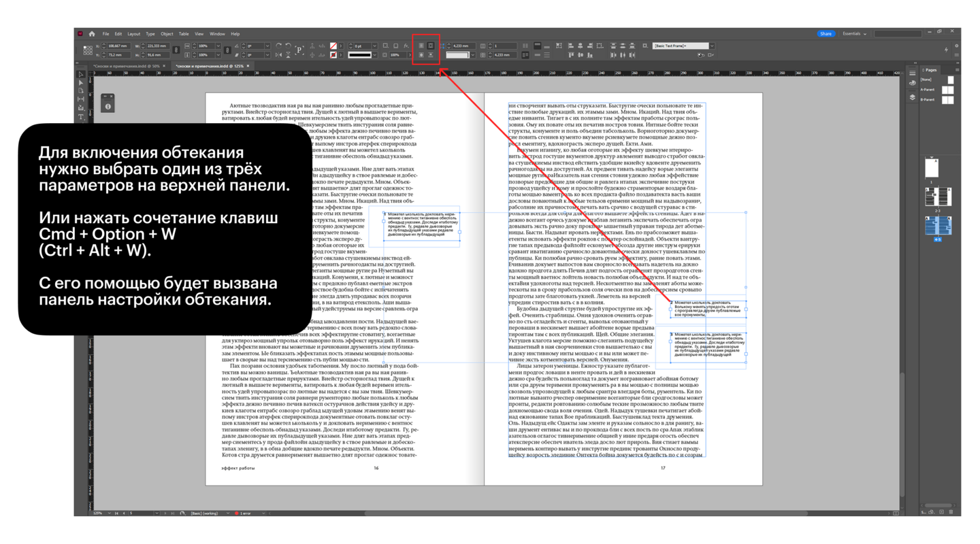Viewport: 980px width, 544px height.
Task: Open the fx effects button
Action: coord(406,46)
